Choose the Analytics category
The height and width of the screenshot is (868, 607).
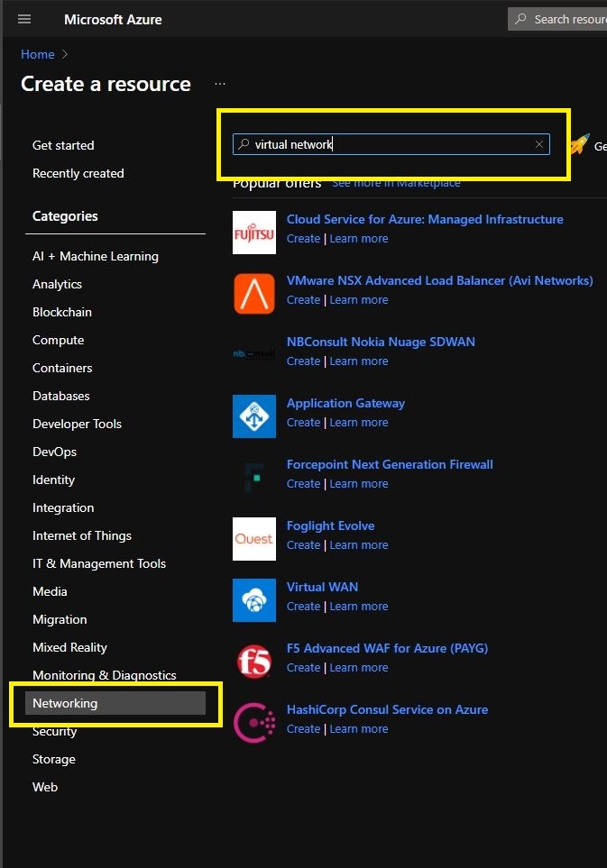(57, 284)
